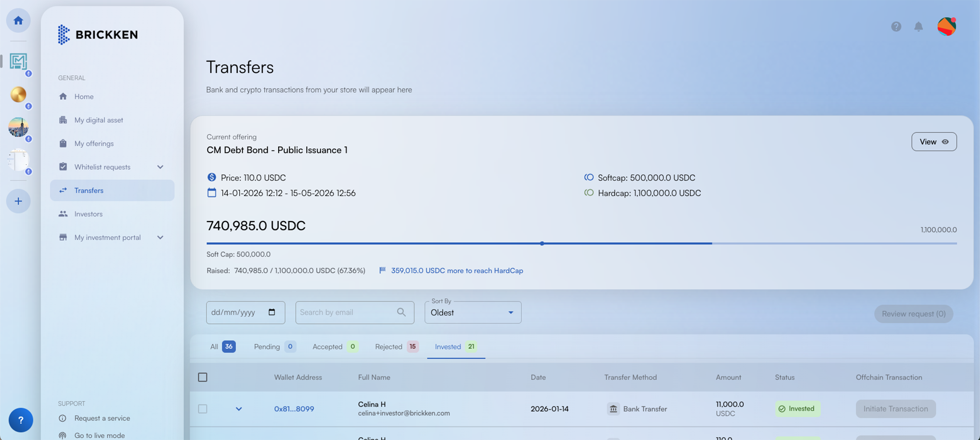Click the Invested status badge in the first row
The height and width of the screenshot is (440, 980).
click(798, 409)
